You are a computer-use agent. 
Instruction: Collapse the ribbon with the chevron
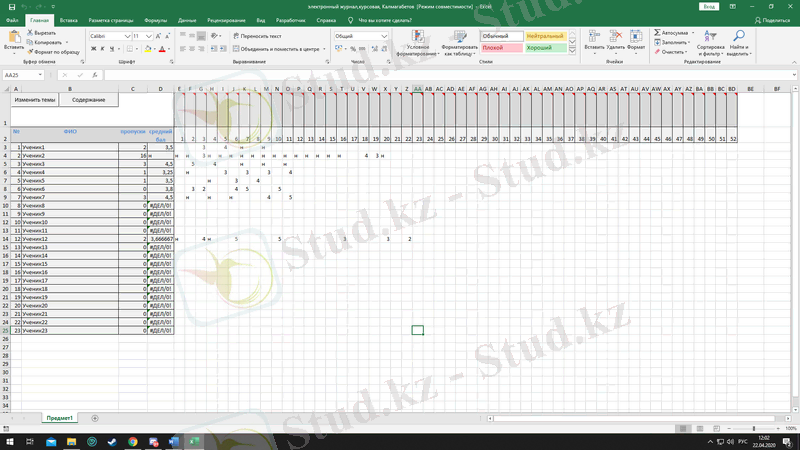[x=794, y=62]
